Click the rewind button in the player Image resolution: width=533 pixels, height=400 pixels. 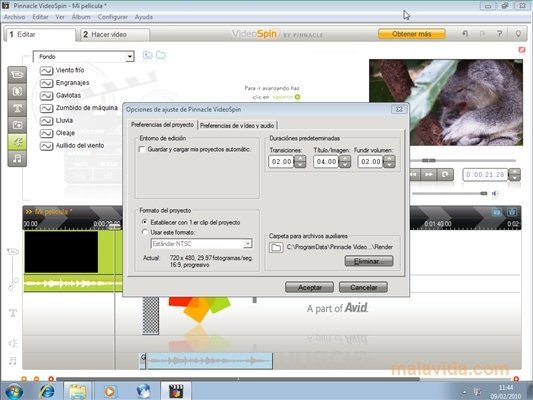point(414,174)
